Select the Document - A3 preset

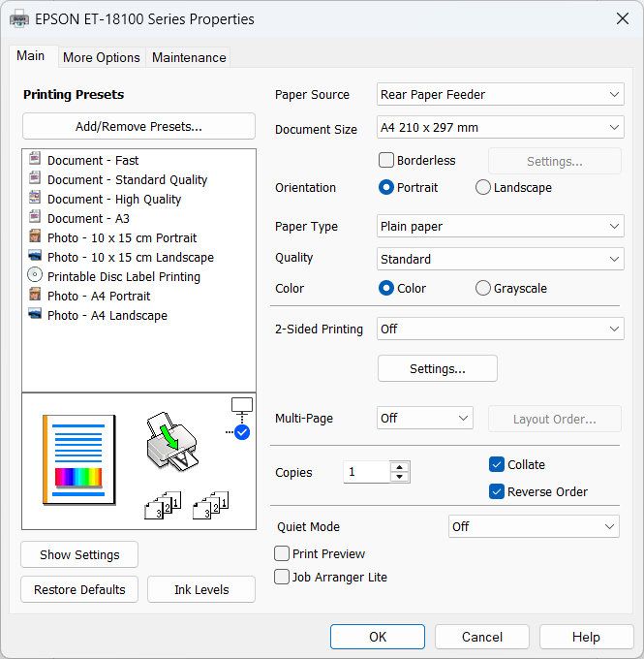88,219
